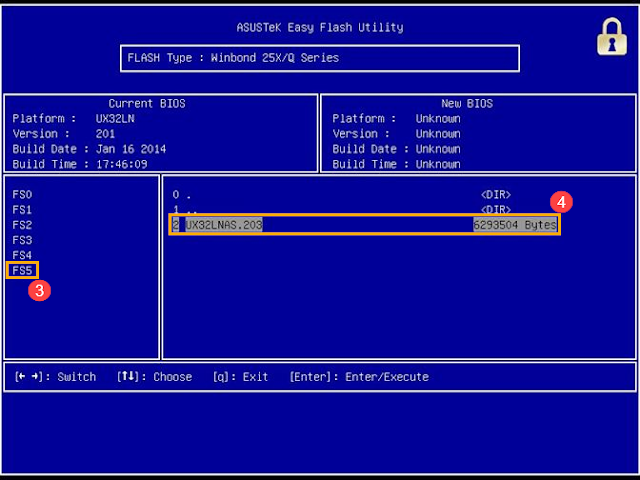Select the FS0 file system

[22, 195]
